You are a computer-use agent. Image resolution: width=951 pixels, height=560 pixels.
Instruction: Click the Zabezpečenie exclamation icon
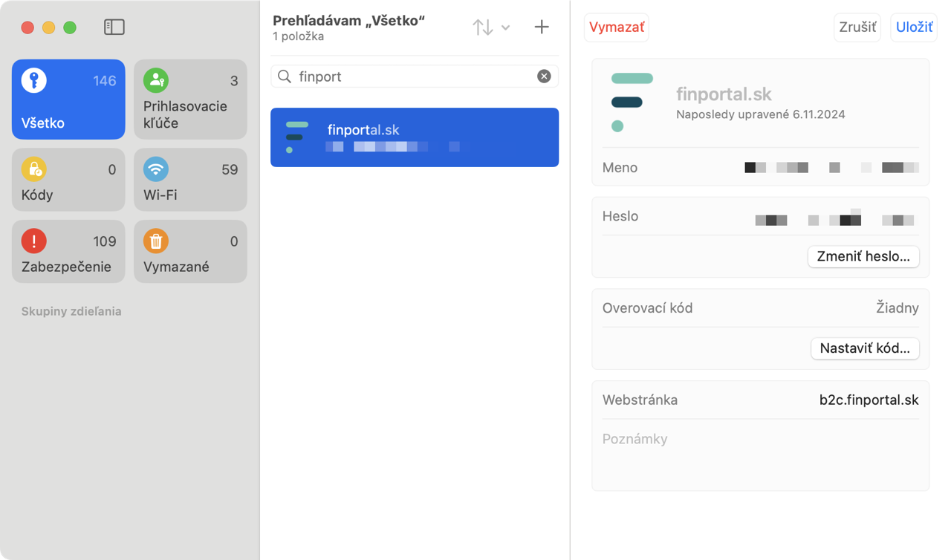click(x=34, y=241)
